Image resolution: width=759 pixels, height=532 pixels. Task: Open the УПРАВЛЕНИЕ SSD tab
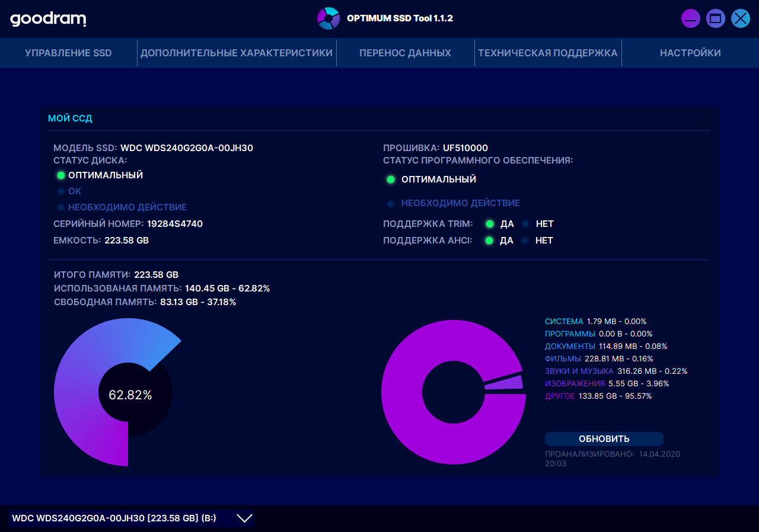click(68, 53)
